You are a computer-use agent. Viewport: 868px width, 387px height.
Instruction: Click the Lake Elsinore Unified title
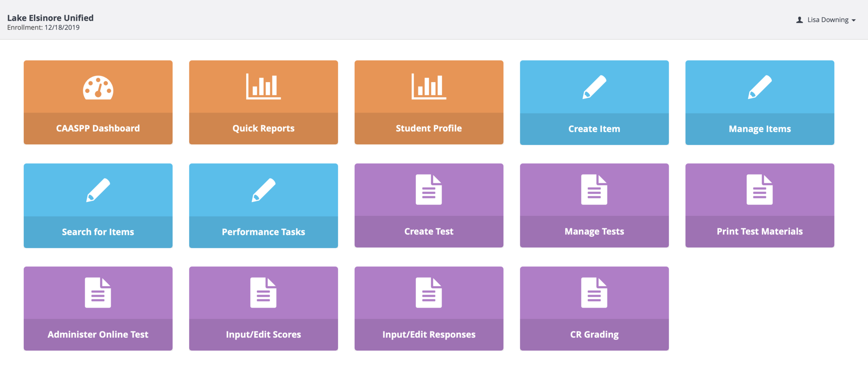50,18
